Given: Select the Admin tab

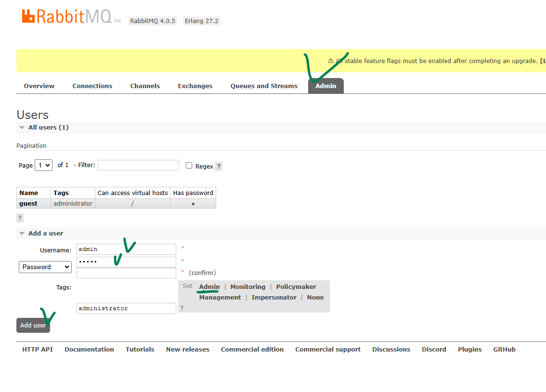Looking at the screenshot, I should click(326, 86).
